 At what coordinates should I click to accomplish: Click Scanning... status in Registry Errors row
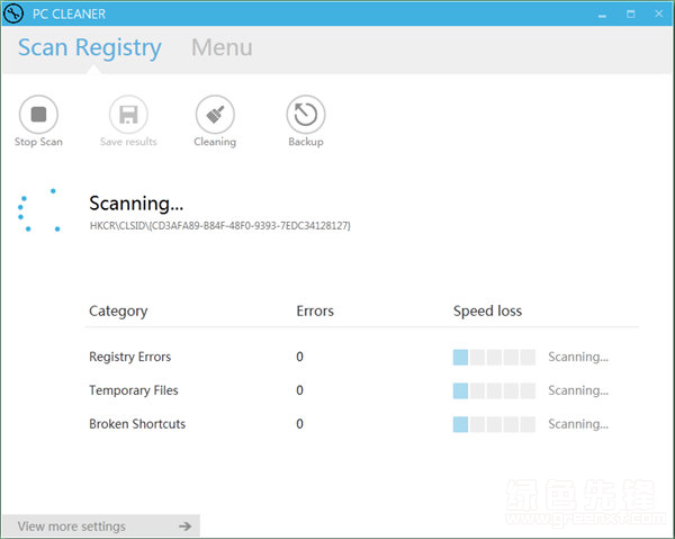pos(578,357)
